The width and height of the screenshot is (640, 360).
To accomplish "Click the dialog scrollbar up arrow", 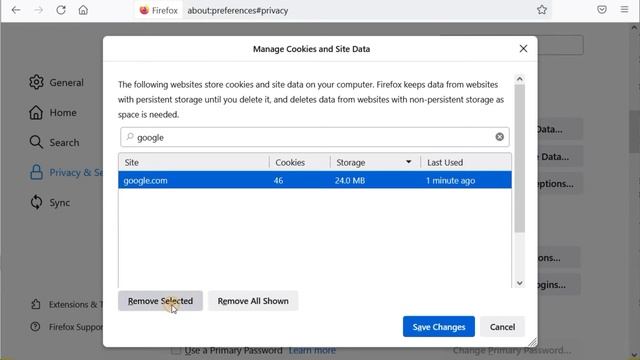I will [520, 79].
